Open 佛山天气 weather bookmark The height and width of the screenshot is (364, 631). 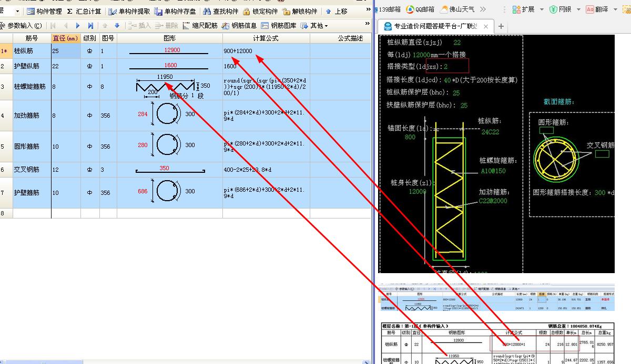tap(457, 9)
